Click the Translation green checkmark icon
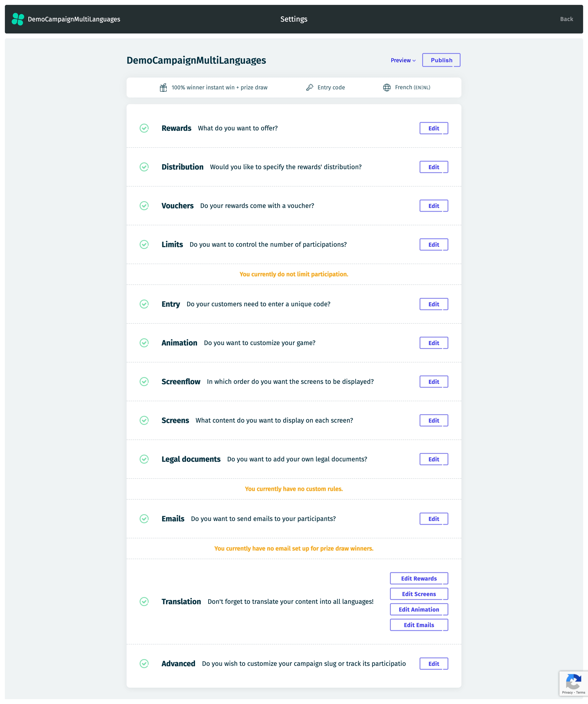The width and height of the screenshot is (588, 704). click(x=144, y=601)
